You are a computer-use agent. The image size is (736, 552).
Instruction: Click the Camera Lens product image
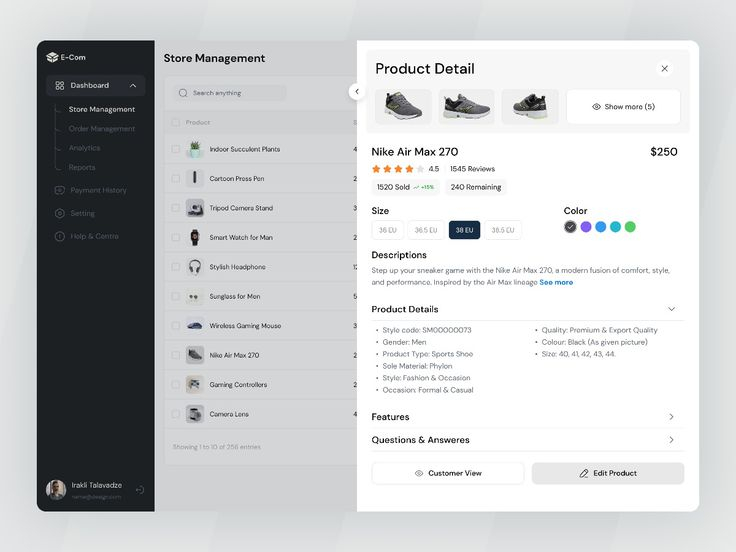pyautogui.click(x=195, y=414)
